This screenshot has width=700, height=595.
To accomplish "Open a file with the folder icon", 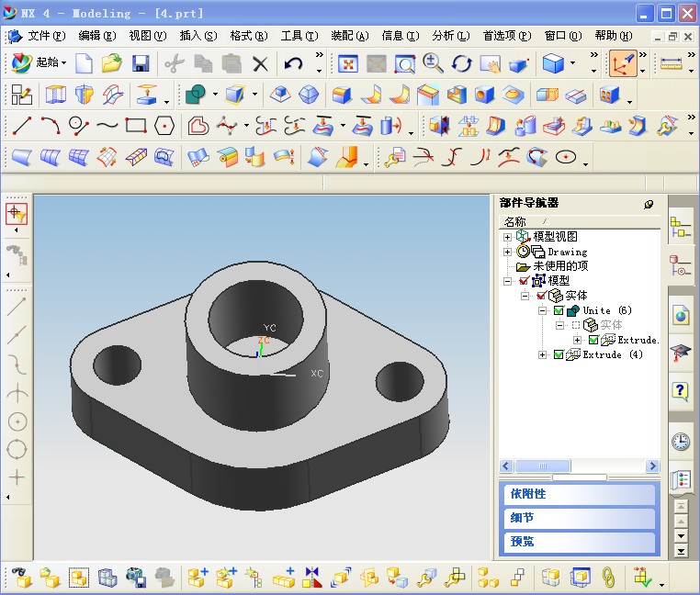I will click(111, 63).
